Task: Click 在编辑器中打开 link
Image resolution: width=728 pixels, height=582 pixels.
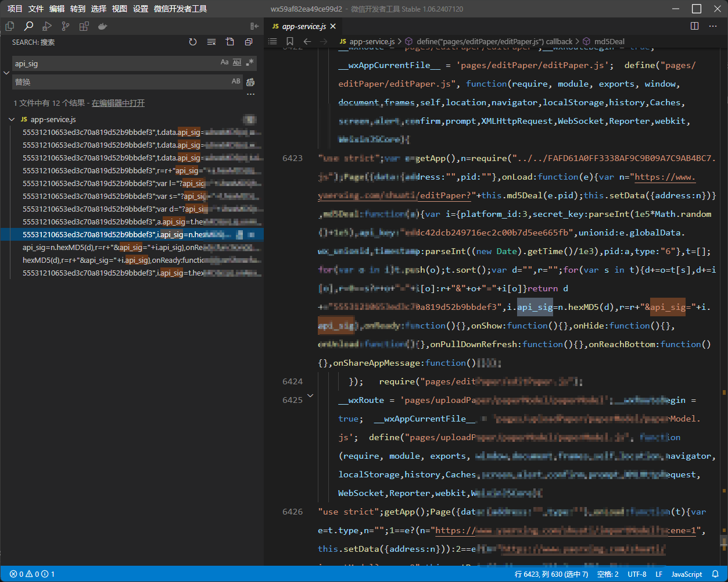Action: click(118, 103)
